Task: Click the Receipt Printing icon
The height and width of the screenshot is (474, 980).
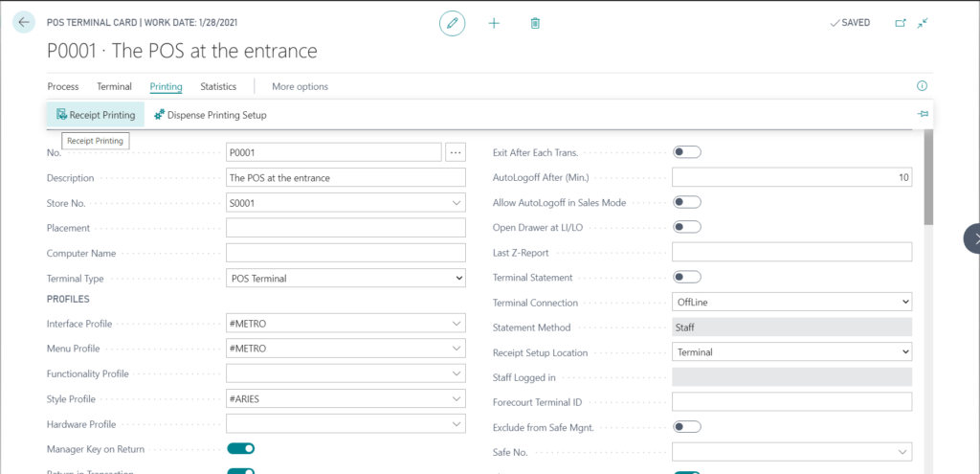Action: 61,115
